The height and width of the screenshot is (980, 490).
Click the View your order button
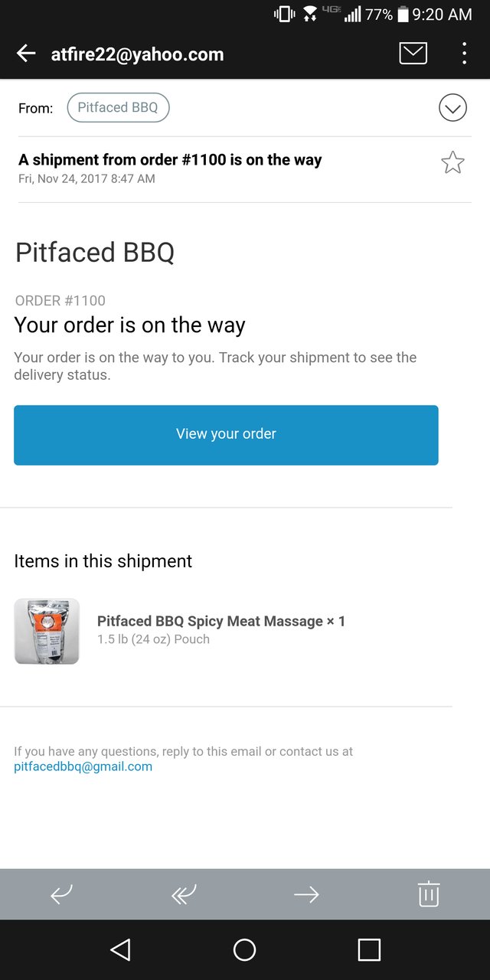(226, 435)
